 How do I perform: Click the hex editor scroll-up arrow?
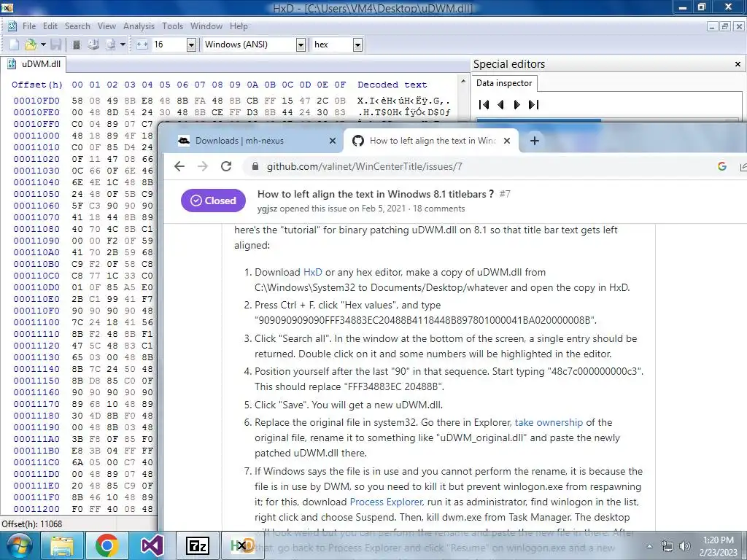tap(463, 82)
